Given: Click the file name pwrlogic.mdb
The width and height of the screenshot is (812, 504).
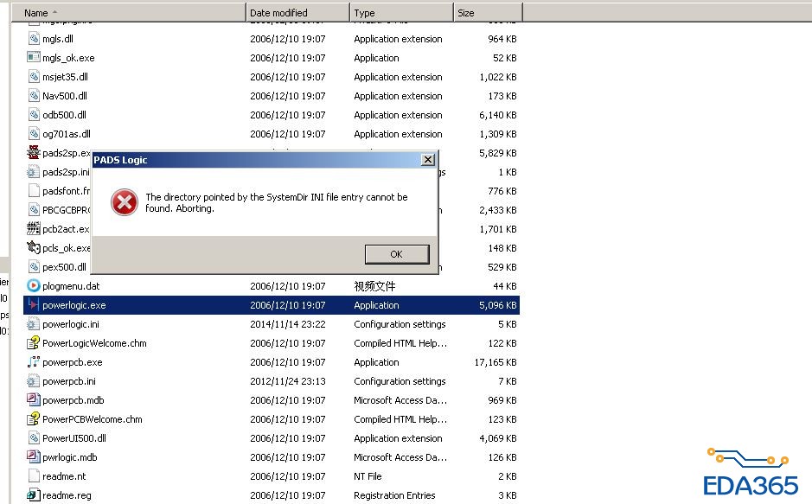Looking at the screenshot, I should 70,457.
